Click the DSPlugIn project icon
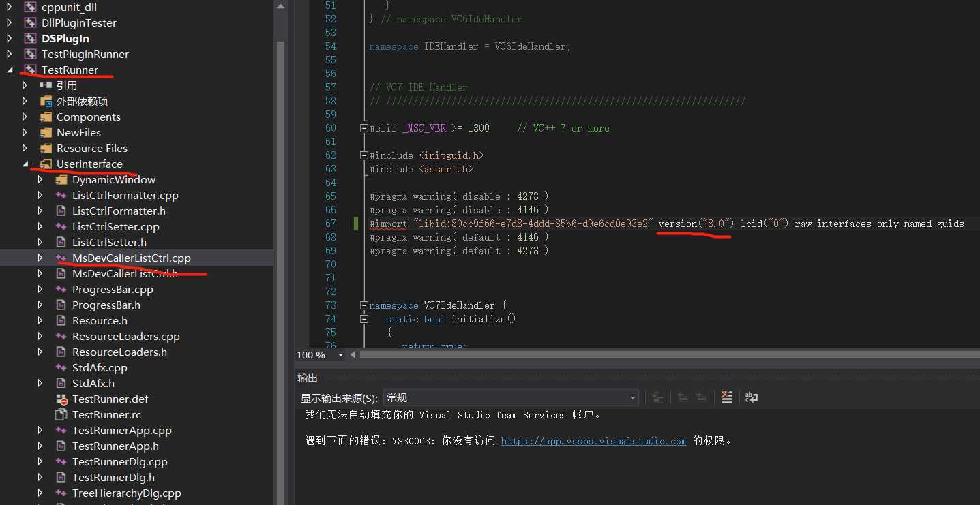This screenshot has width=980, height=505. tap(30, 38)
